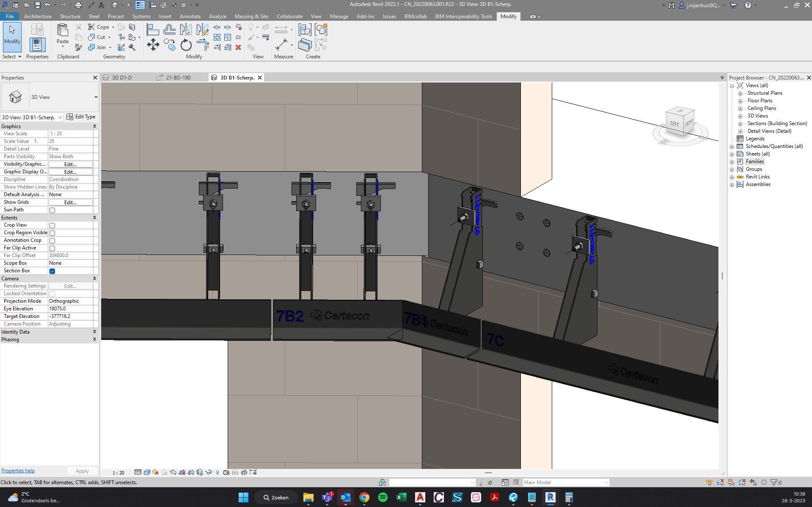The width and height of the screenshot is (812, 507).
Task: Enable the Crop View checkbox
Action: click(52, 225)
